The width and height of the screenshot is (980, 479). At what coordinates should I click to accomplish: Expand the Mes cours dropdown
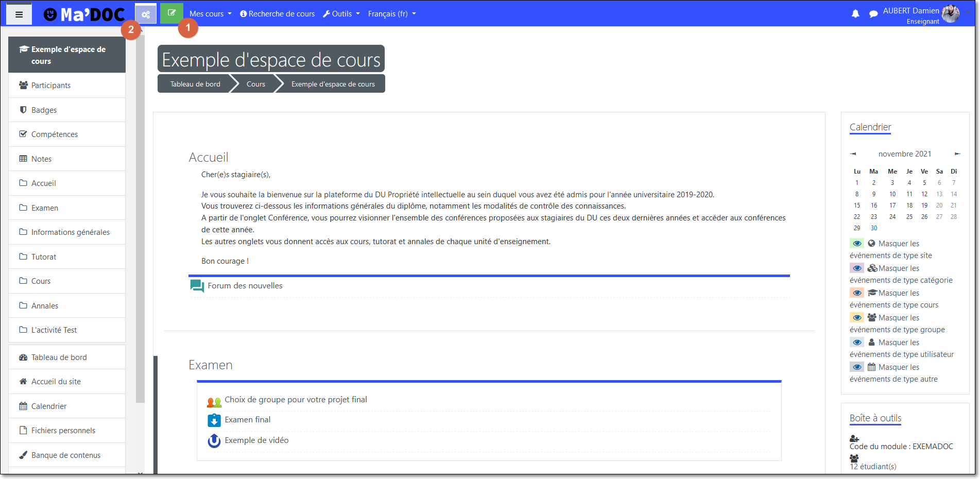click(210, 14)
